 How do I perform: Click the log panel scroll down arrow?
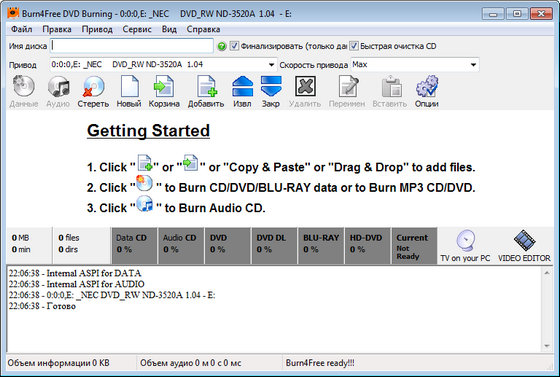(547, 346)
